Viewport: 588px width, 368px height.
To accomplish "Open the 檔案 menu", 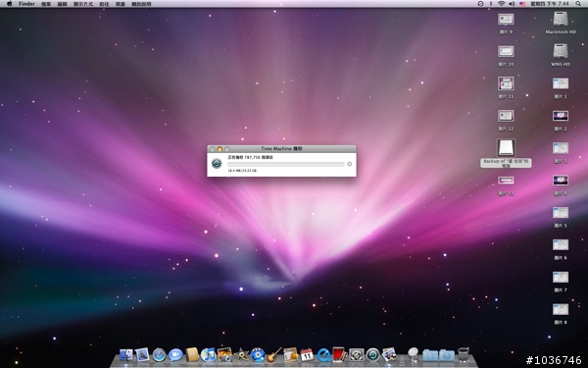I will (46, 4).
